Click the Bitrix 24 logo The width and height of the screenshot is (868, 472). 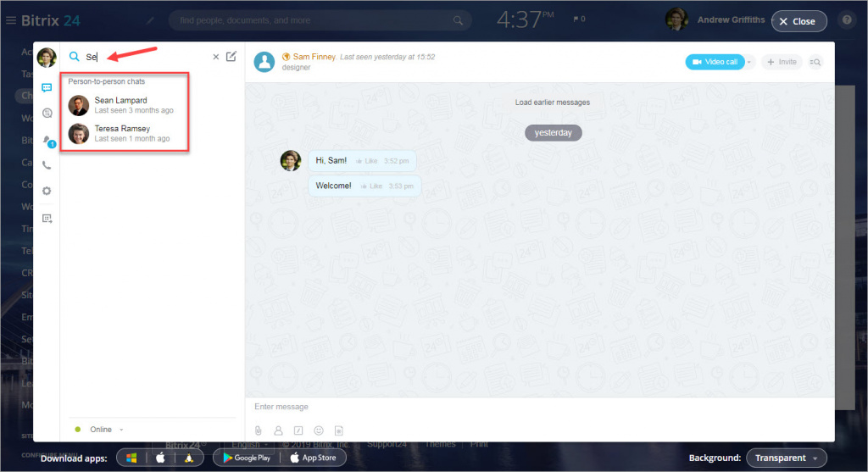(x=50, y=20)
